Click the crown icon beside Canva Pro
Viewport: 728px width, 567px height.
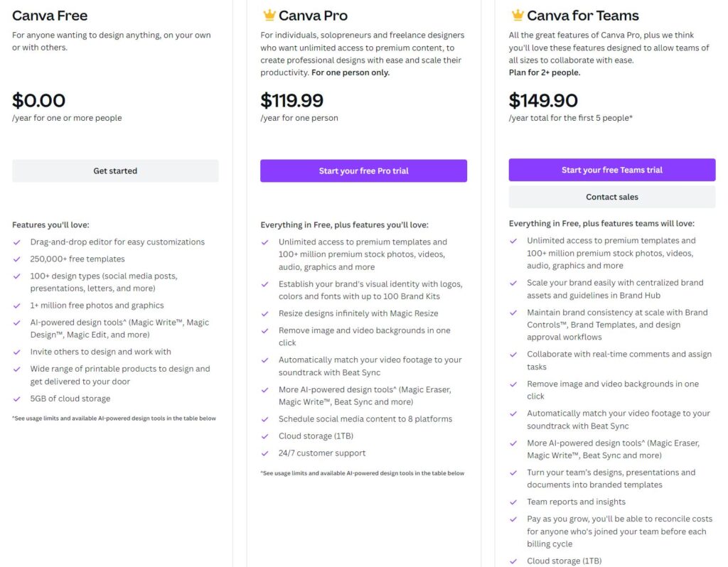click(x=269, y=15)
